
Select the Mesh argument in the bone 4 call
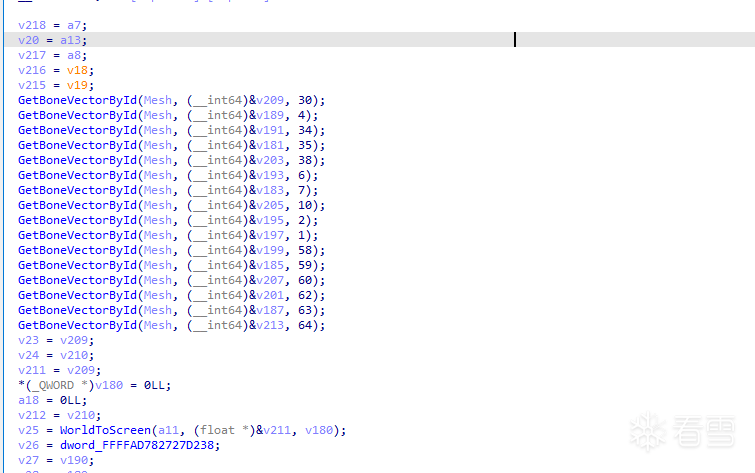(156, 115)
